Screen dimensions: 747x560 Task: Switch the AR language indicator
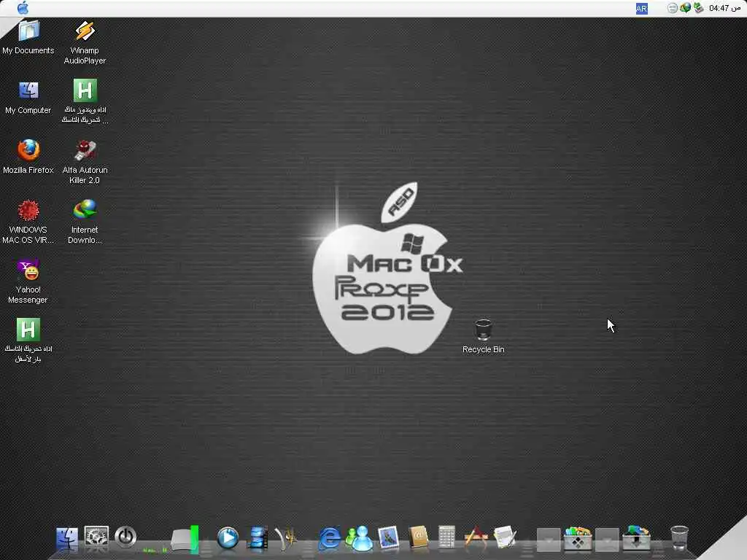point(641,9)
